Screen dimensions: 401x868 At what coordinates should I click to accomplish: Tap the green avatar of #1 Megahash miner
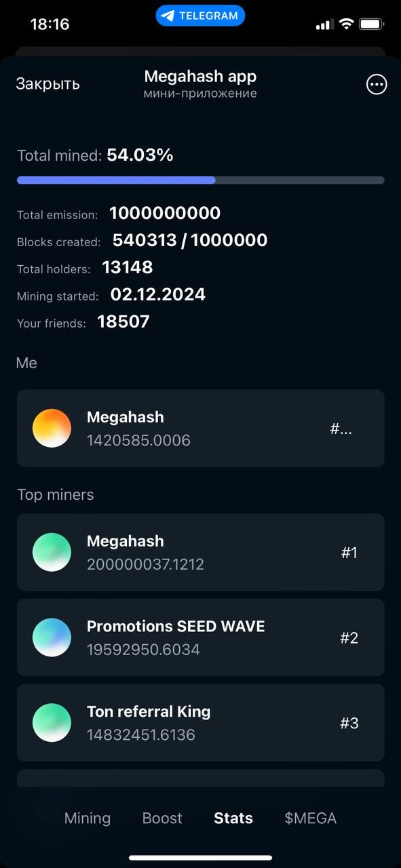52,552
